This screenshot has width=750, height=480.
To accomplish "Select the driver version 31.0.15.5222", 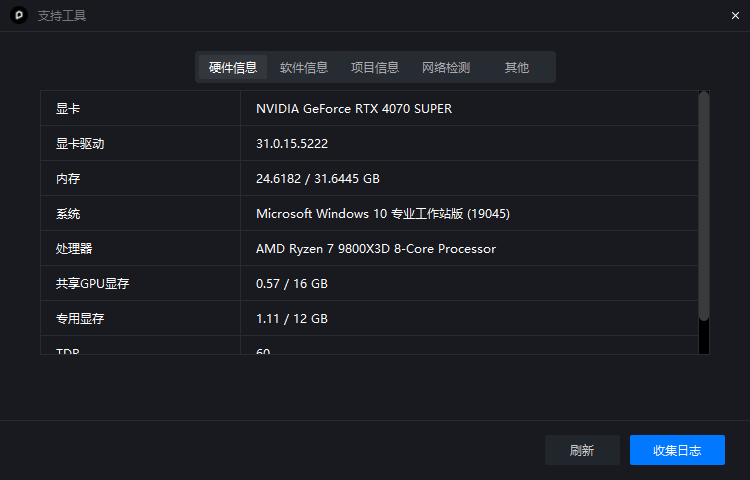I will click(x=292, y=144).
